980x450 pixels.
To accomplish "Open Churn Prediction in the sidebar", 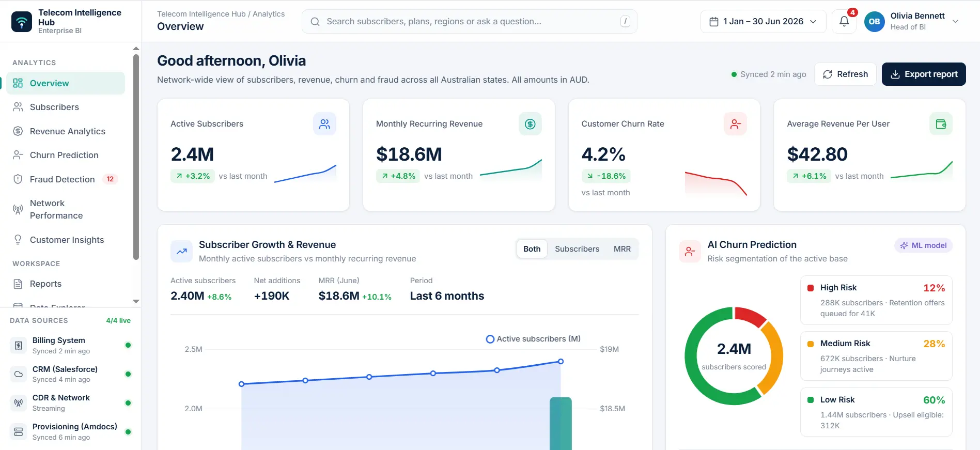I will 66,155.
